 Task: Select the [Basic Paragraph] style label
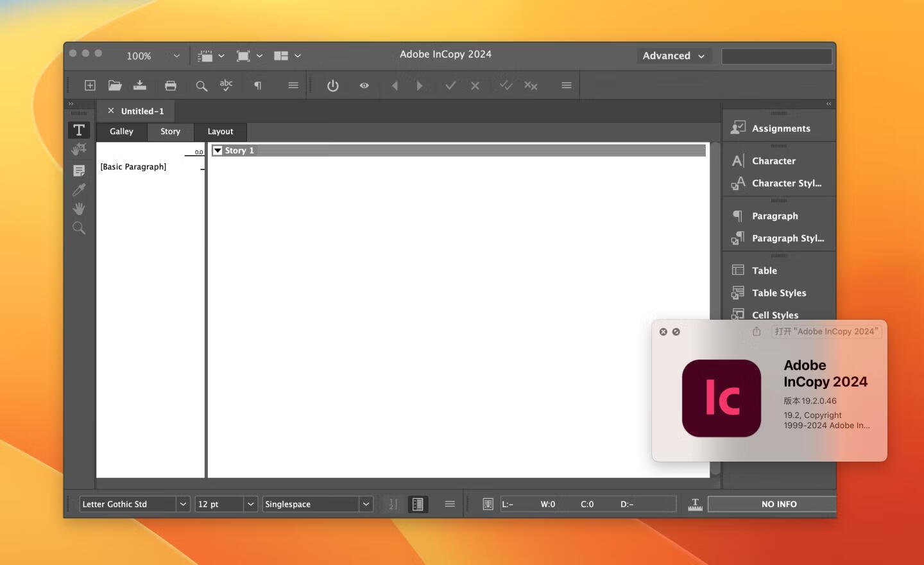point(133,167)
